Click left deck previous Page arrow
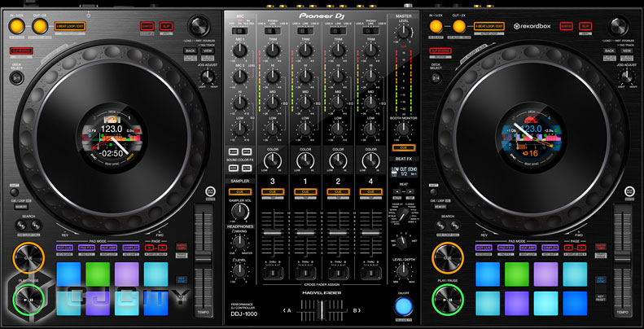This screenshot has height=329, width=644. (x=150, y=248)
